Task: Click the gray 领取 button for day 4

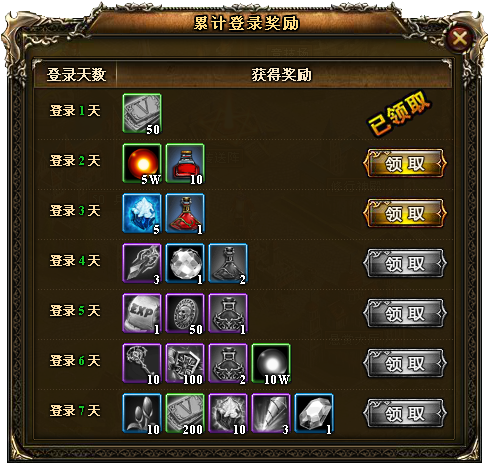Action: [x=405, y=263]
